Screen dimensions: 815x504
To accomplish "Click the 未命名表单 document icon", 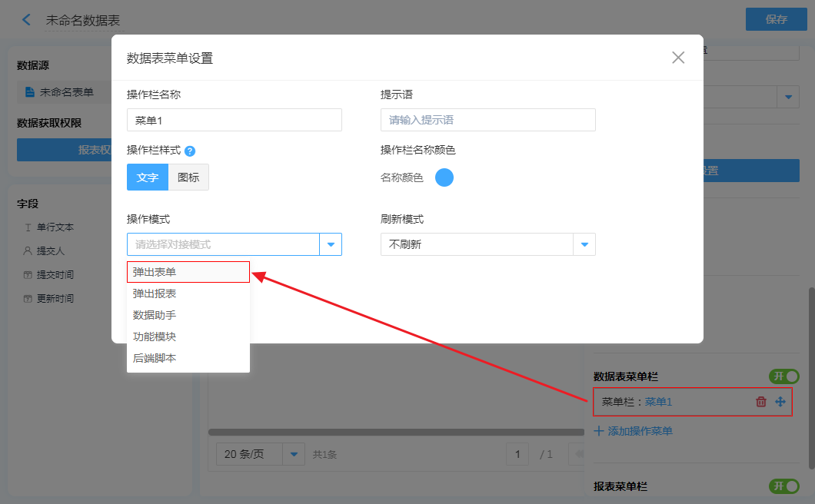I will [x=30, y=92].
